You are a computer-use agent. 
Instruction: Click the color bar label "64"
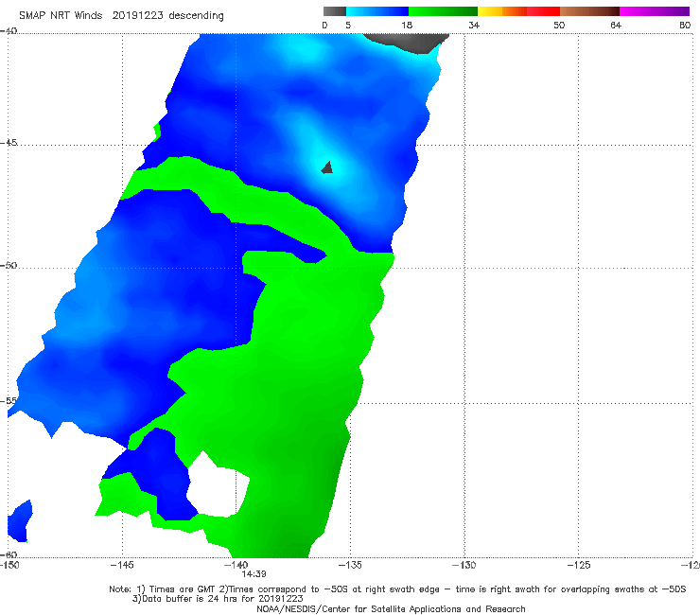(x=616, y=26)
